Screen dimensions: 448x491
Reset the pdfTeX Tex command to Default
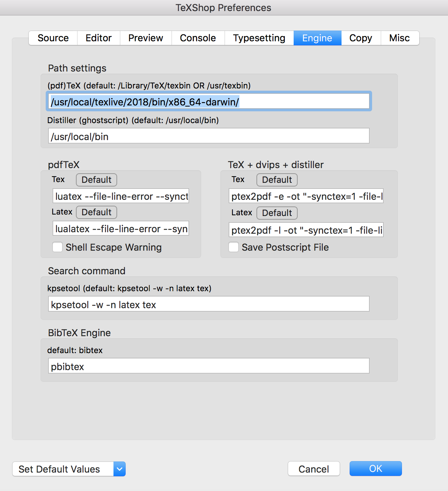tap(97, 180)
